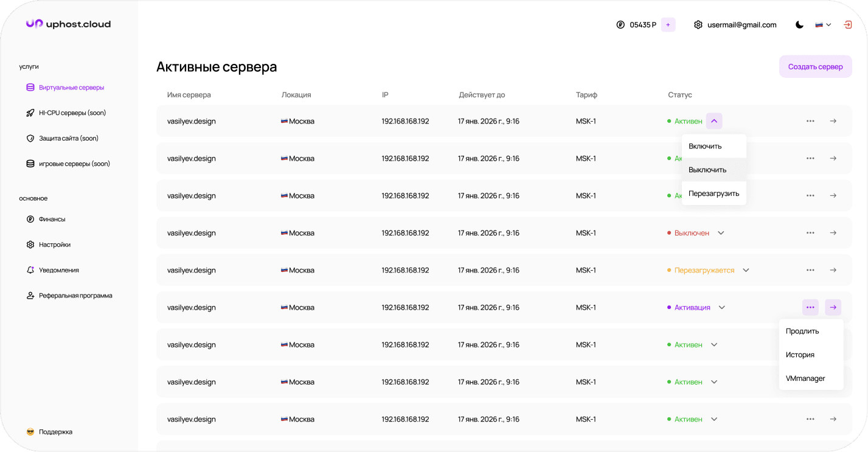Image resolution: width=868 pixels, height=452 pixels.
Task: Collapse the status dropdown of first server
Action: coord(714,121)
